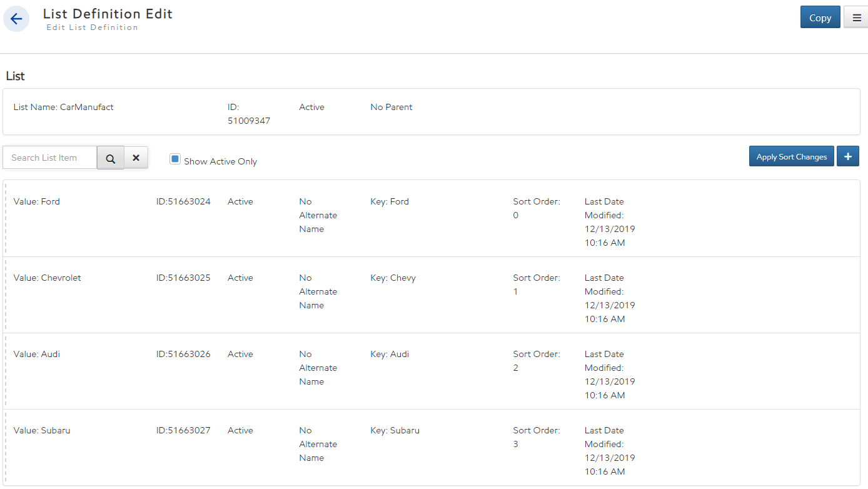Click the drag handle of Ford row
The width and height of the screenshot is (868, 489).
pos(6,219)
